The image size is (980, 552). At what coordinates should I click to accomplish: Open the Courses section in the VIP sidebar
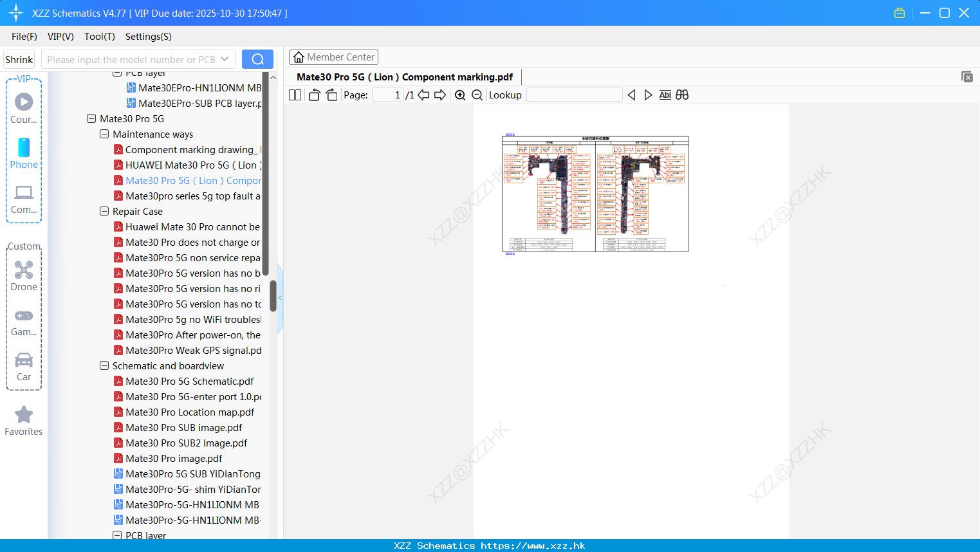(x=24, y=109)
